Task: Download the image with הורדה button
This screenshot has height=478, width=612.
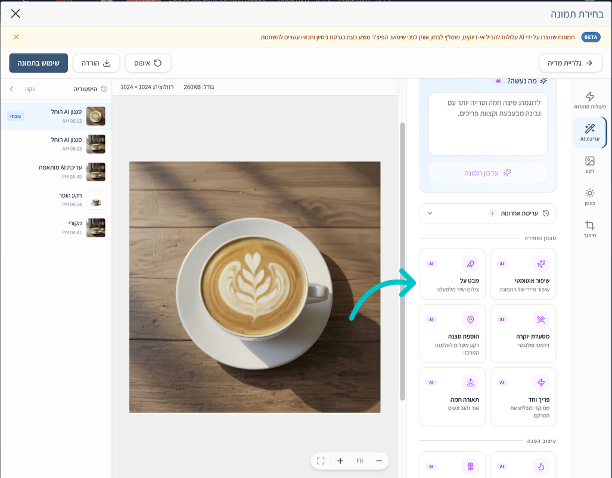Action: click(x=96, y=63)
